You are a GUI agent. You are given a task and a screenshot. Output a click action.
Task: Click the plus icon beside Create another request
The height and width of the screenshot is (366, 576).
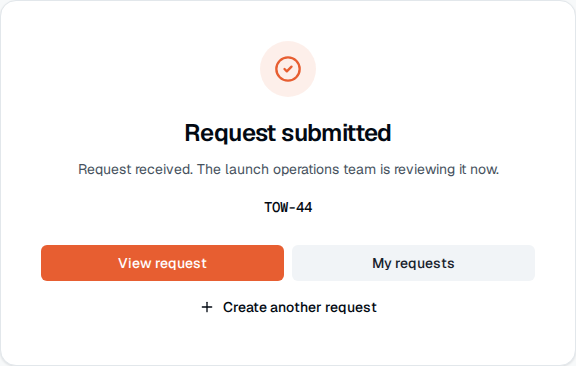pos(207,307)
